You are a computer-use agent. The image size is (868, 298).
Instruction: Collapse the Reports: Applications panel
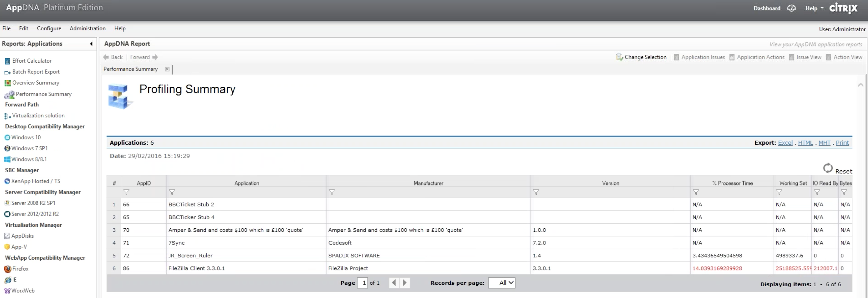(x=91, y=44)
